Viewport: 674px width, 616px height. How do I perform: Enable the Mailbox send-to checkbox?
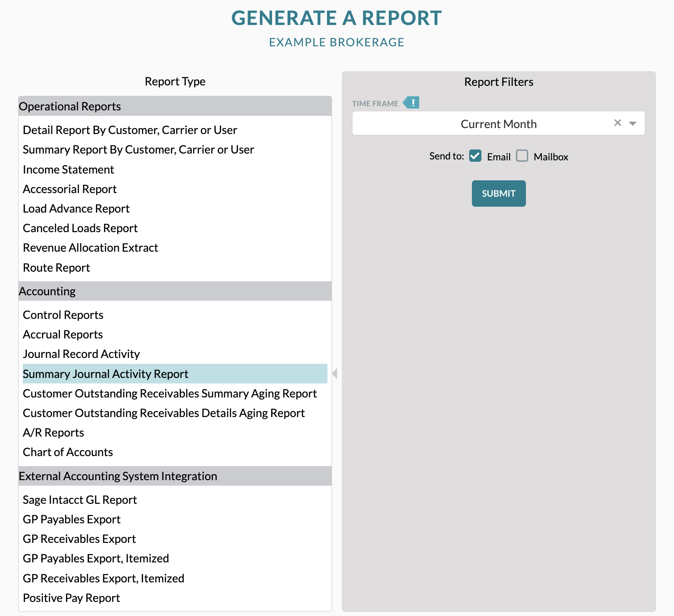point(522,156)
